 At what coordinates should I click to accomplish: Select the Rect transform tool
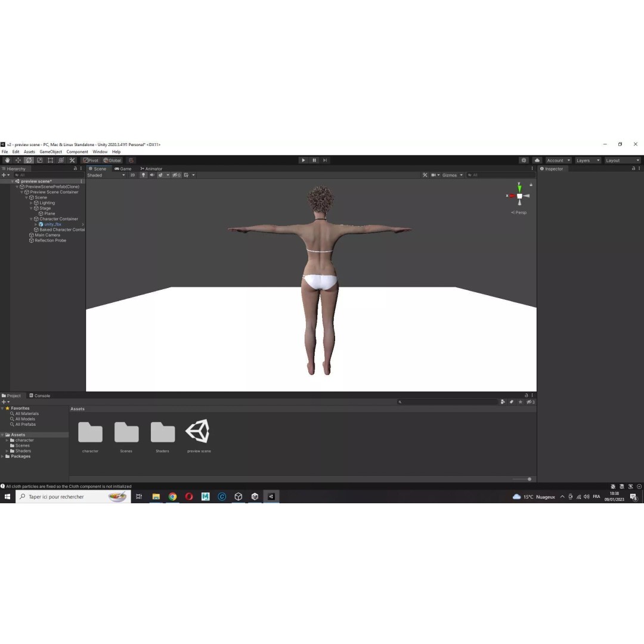tap(50, 160)
